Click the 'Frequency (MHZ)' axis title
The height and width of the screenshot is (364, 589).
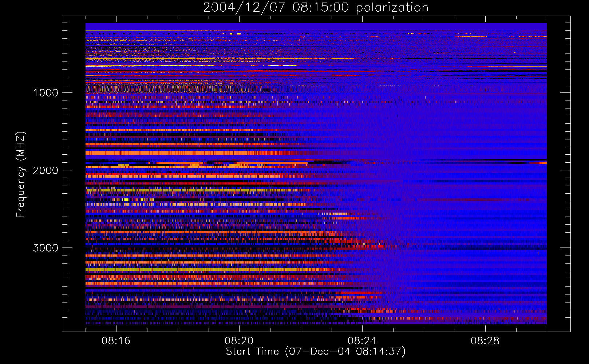click(21, 175)
